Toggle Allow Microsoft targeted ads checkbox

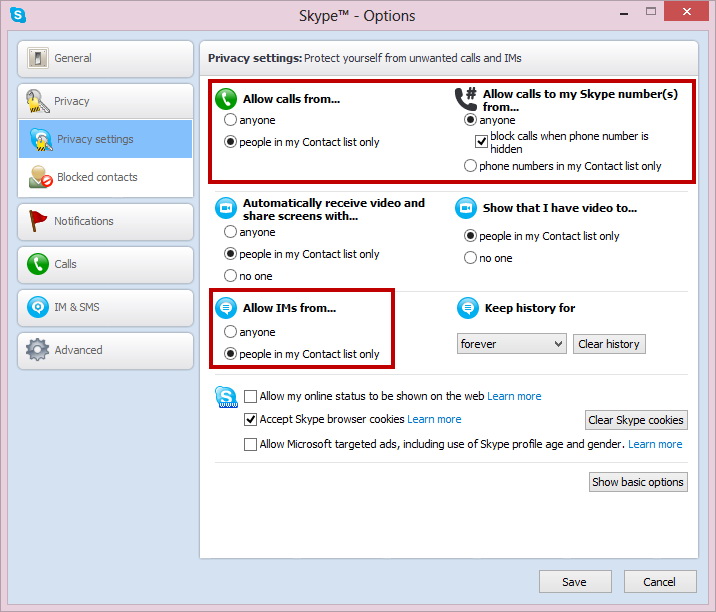[x=250, y=444]
